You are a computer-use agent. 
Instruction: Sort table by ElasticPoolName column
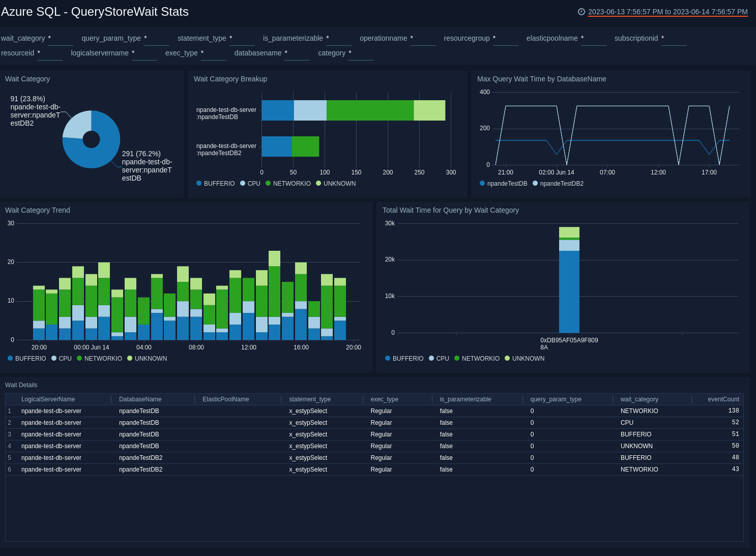[x=226, y=399]
